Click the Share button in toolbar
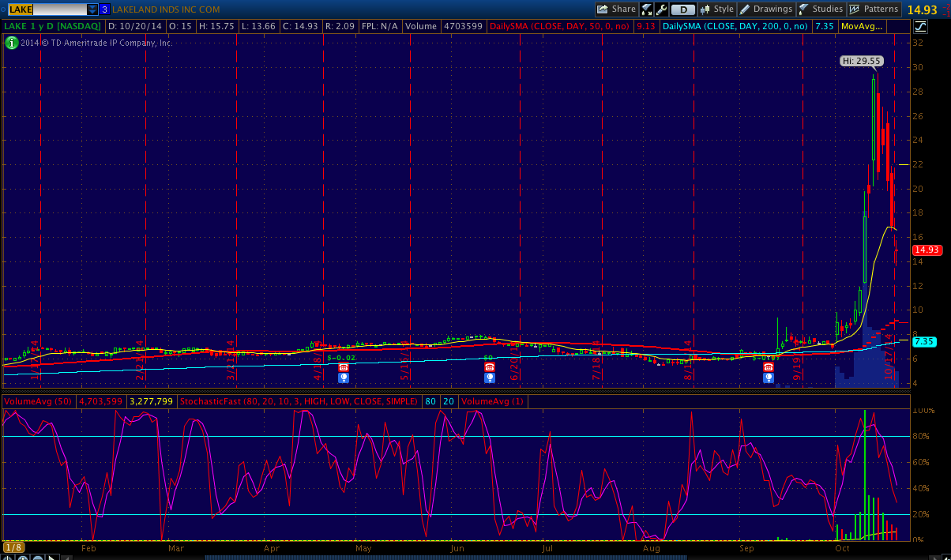The height and width of the screenshot is (560, 951). (616, 9)
